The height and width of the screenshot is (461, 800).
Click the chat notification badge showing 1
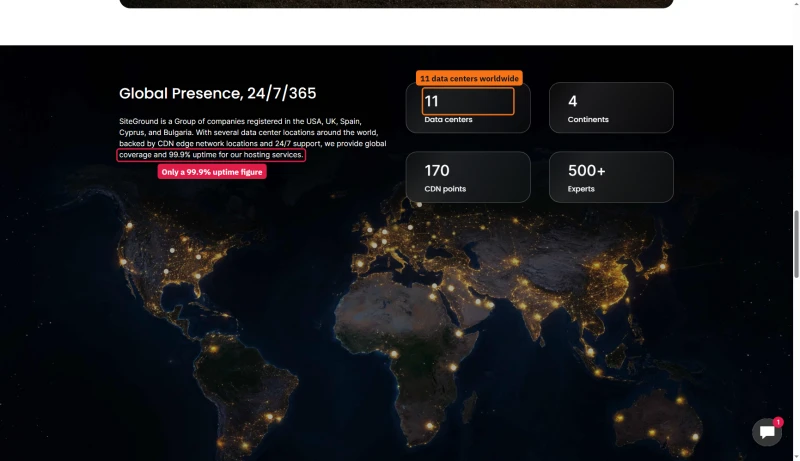click(778, 422)
